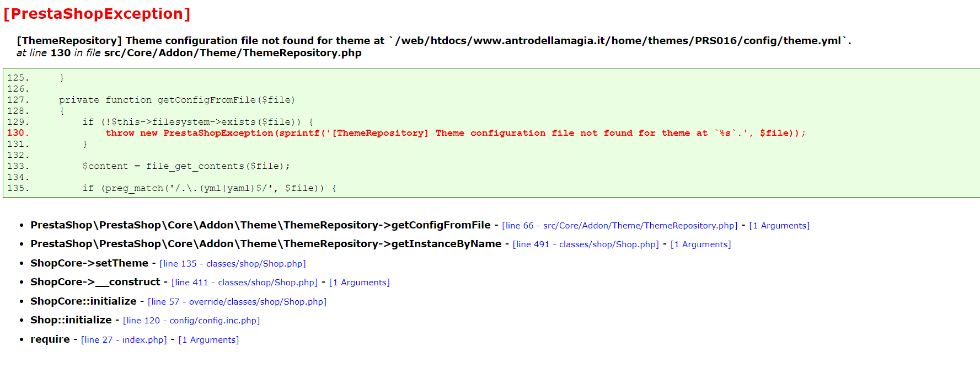Open the line 66 ThemeRepository.php link
The height and width of the screenshot is (367, 980).
tap(619, 225)
